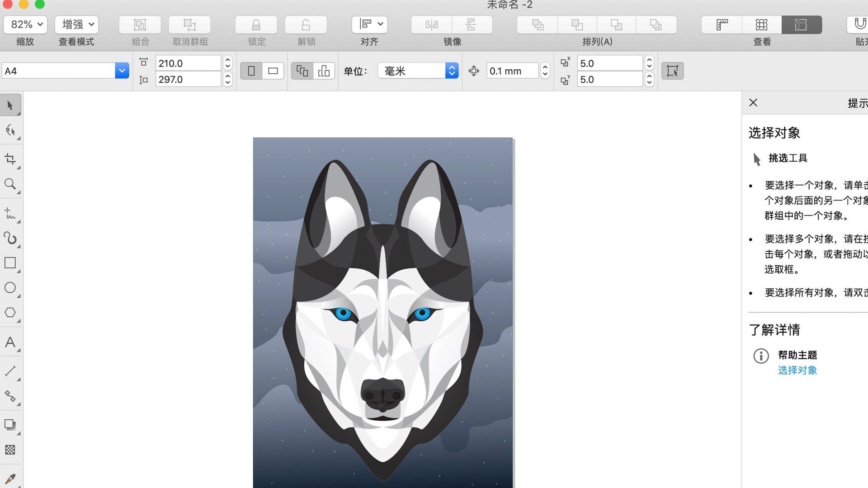
Task: Select the Crop tool
Action: click(x=10, y=159)
